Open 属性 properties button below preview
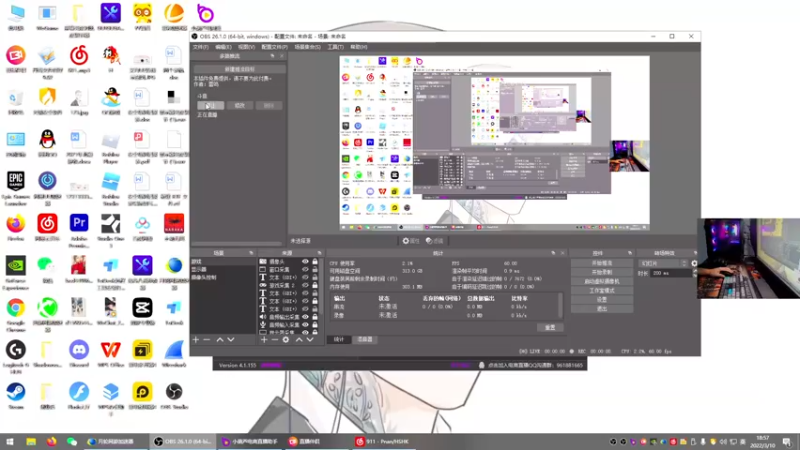Viewport: 800px width, 450px height. [410, 241]
